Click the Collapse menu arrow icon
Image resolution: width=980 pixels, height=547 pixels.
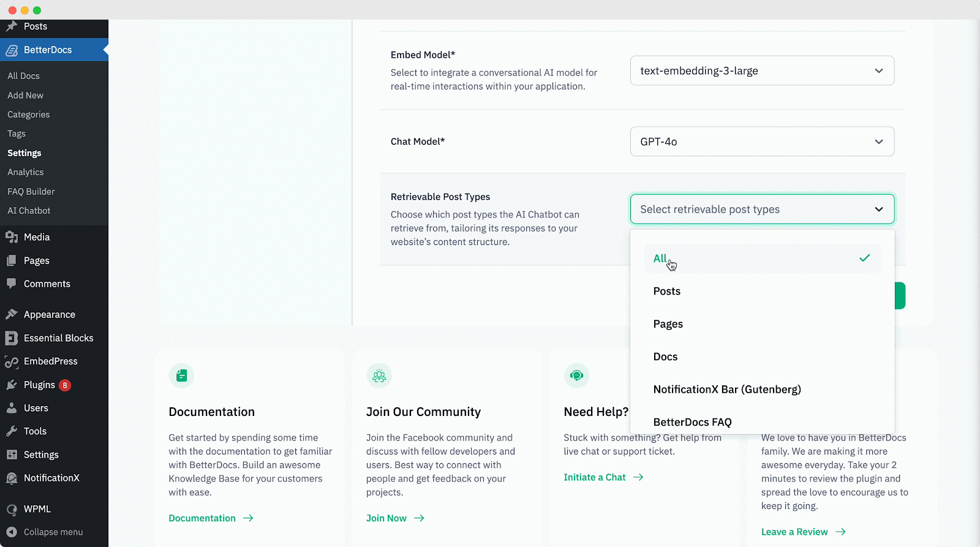click(12, 532)
